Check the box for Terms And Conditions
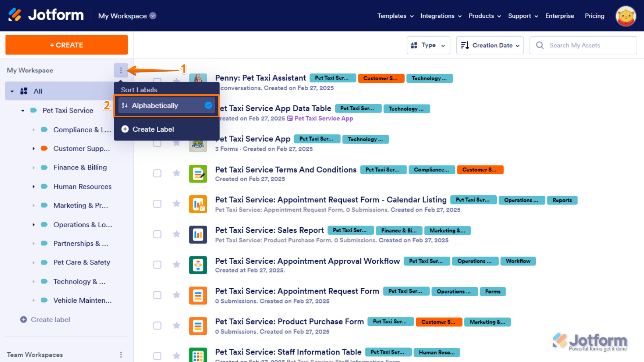644x362 pixels. pyautogui.click(x=158, y=173)
